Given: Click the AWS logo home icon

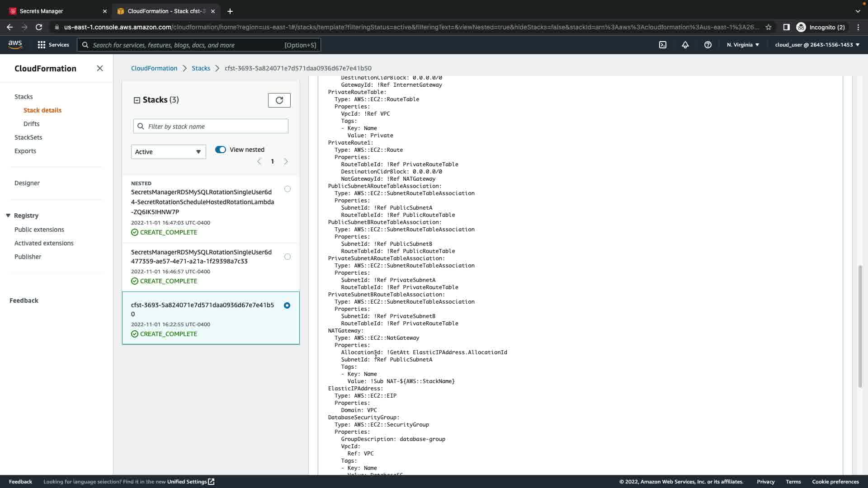Looking at the screenshot, I should pyautogui.click(x=15, y=44).
